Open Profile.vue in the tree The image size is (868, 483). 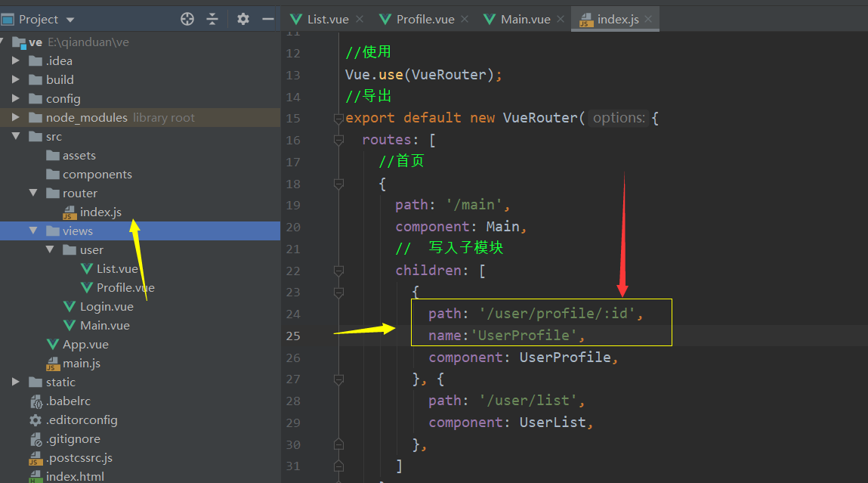click(125, 287)
